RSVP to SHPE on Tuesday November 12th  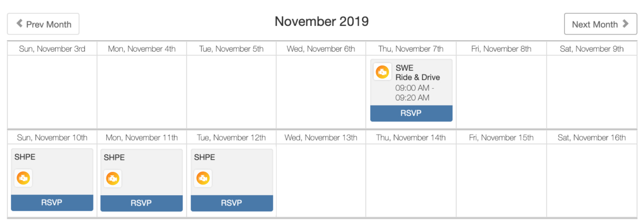(232, 203)
